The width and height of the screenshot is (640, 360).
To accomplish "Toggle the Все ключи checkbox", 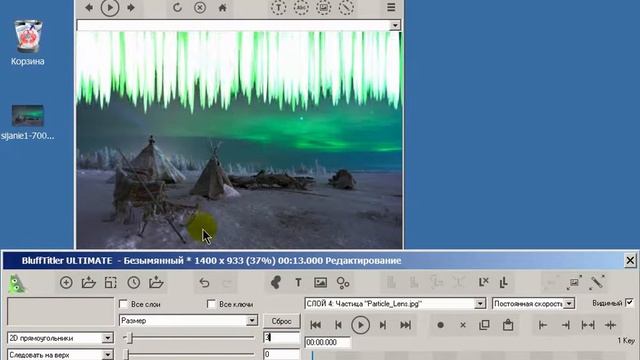I will (211, 304).
